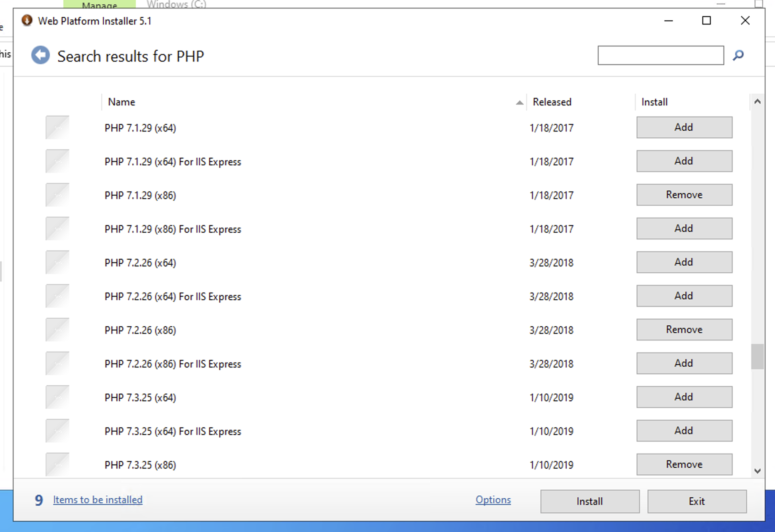
Task: Click the vertical scrollbar thumb
Action: click(757, 357)
